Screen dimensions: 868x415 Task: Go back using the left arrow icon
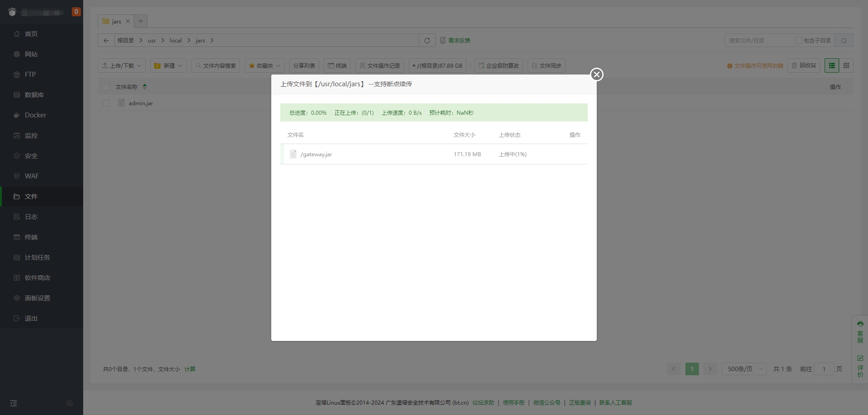(106, 41)
